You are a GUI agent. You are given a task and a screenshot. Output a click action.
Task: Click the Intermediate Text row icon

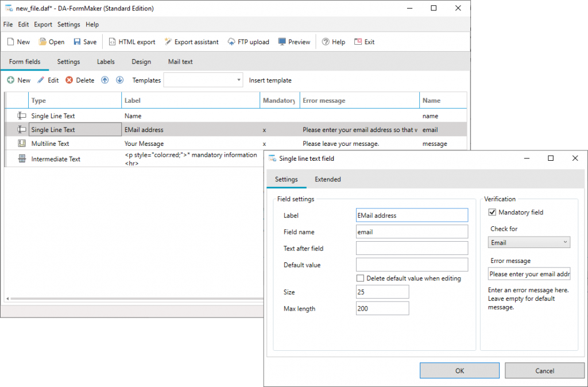22,158
